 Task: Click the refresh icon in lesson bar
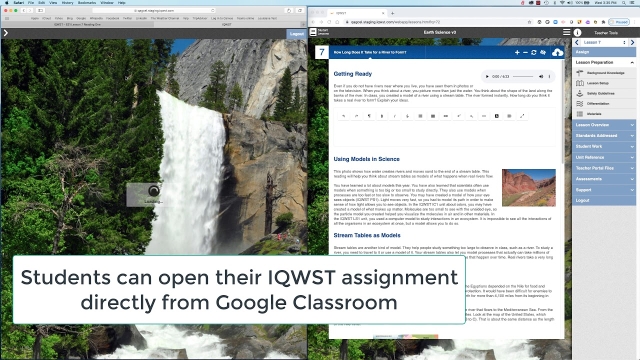pos(533,52)
